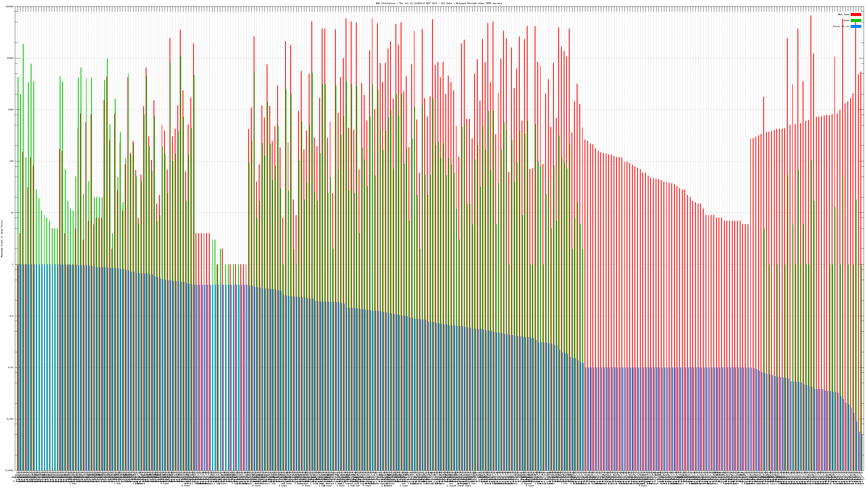Click the red Not Spam legend swatch
868x488 pixels.
pos(856,14)
